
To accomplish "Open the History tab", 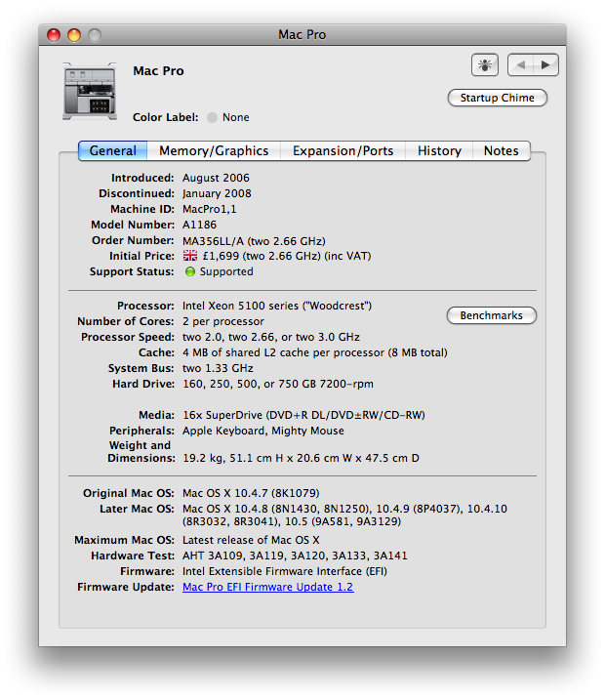I will pos(439,151).
